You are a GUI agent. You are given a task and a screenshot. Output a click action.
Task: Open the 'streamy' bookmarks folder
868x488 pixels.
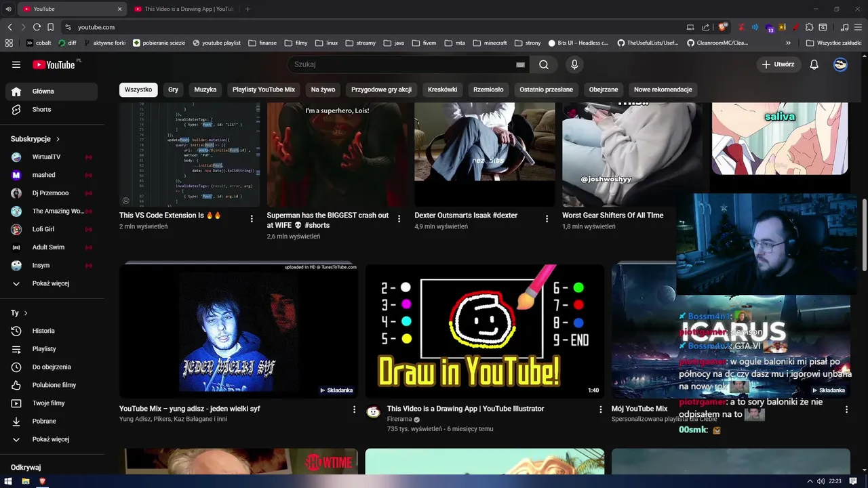point(361,43)
